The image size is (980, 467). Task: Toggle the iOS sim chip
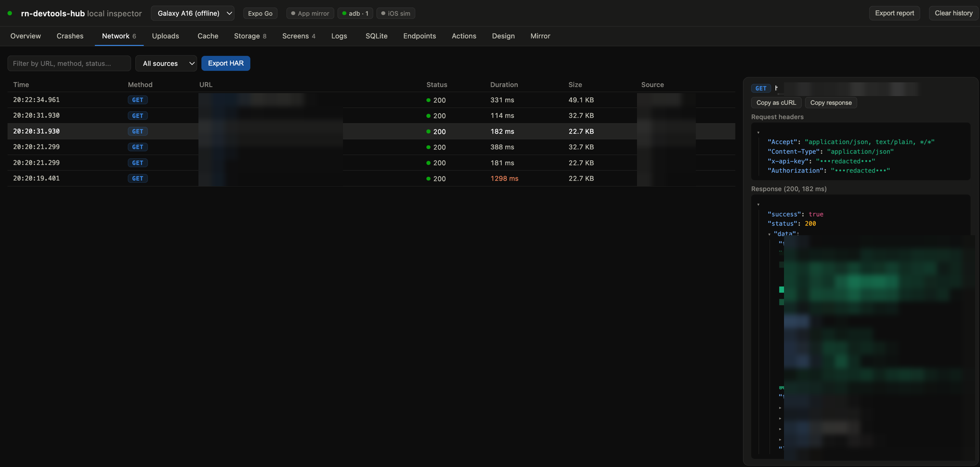point(396,13)
